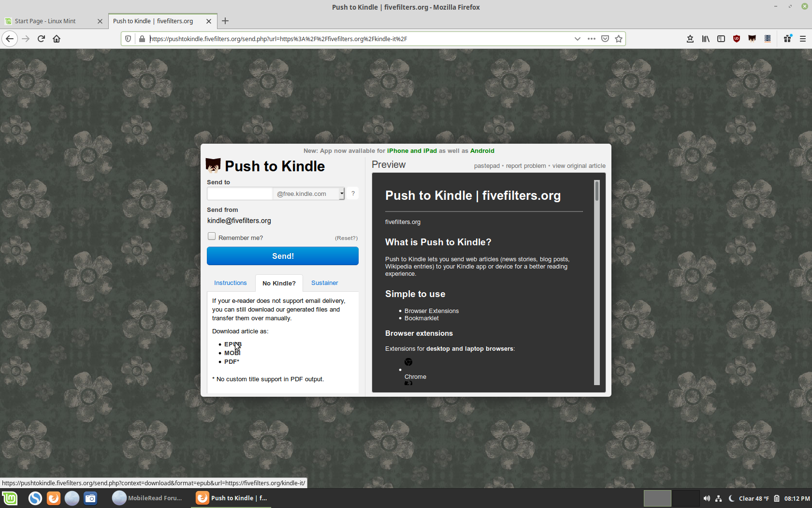
Task: Close the Start Page - Linux Mint tab
Action: point(100,21)
